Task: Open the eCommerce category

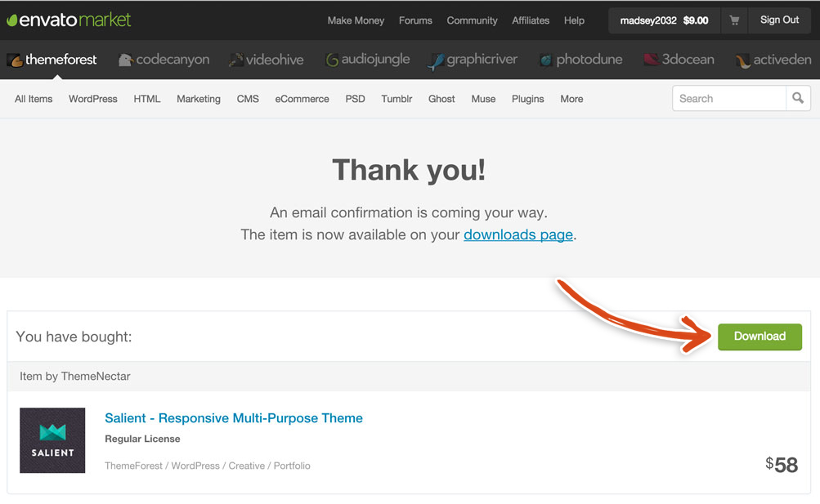Action: (x=302, y=99)
